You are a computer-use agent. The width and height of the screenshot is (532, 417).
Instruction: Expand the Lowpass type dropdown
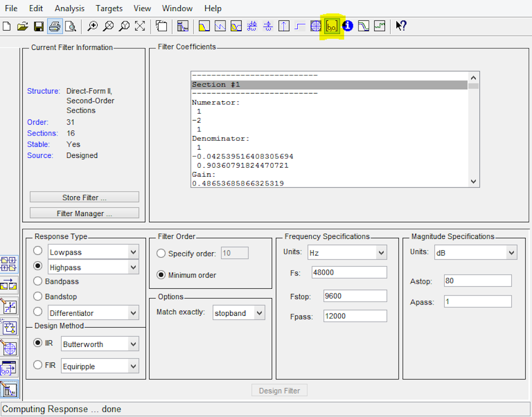134,252
